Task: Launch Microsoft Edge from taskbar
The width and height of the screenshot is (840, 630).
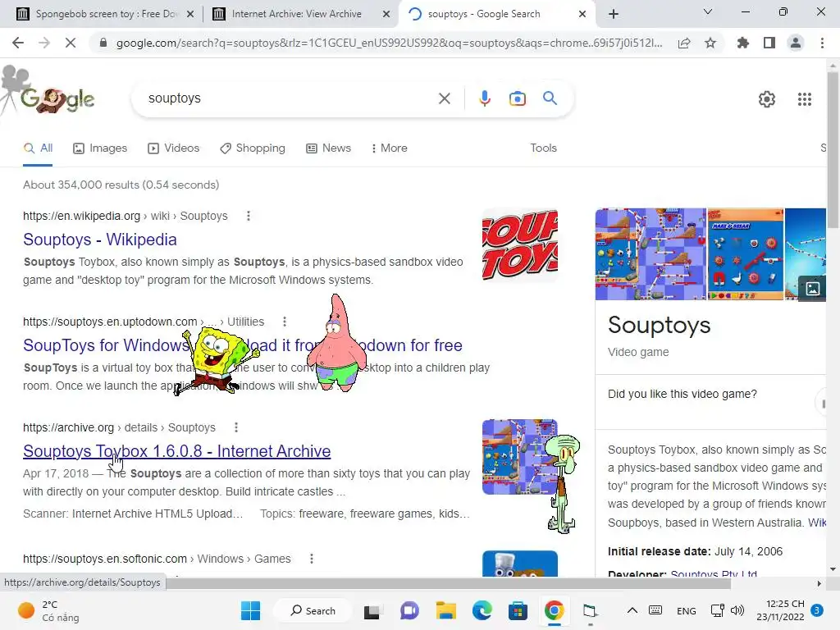Action: (482, 610)
